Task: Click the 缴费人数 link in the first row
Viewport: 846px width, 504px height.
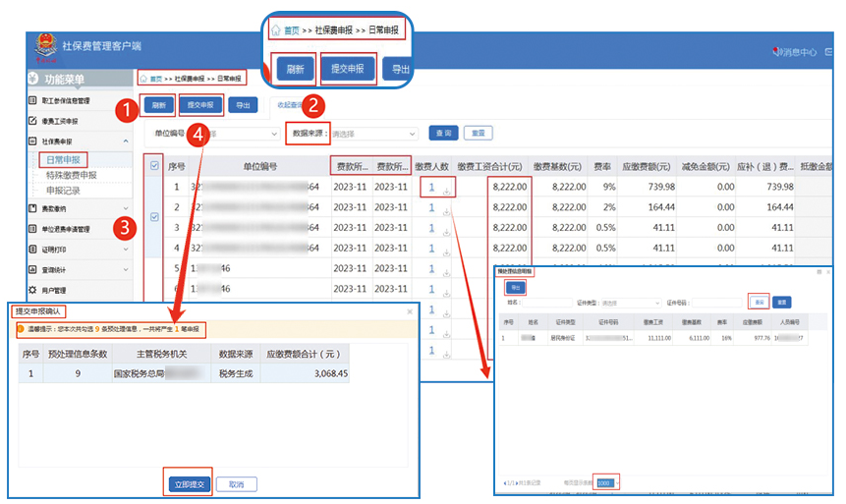Action: tap(431, 187)
